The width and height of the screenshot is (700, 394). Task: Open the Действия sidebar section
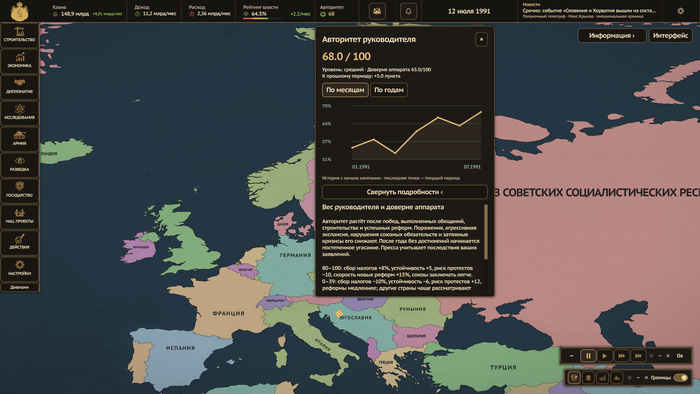point(19,242)
